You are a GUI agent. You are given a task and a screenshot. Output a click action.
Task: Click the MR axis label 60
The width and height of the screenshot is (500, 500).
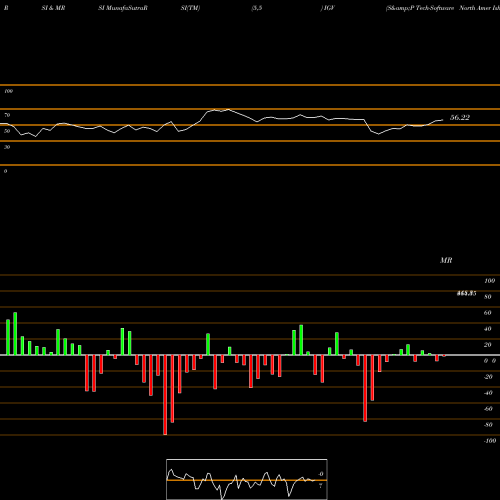pyautogui.click(x=487, y=313)
